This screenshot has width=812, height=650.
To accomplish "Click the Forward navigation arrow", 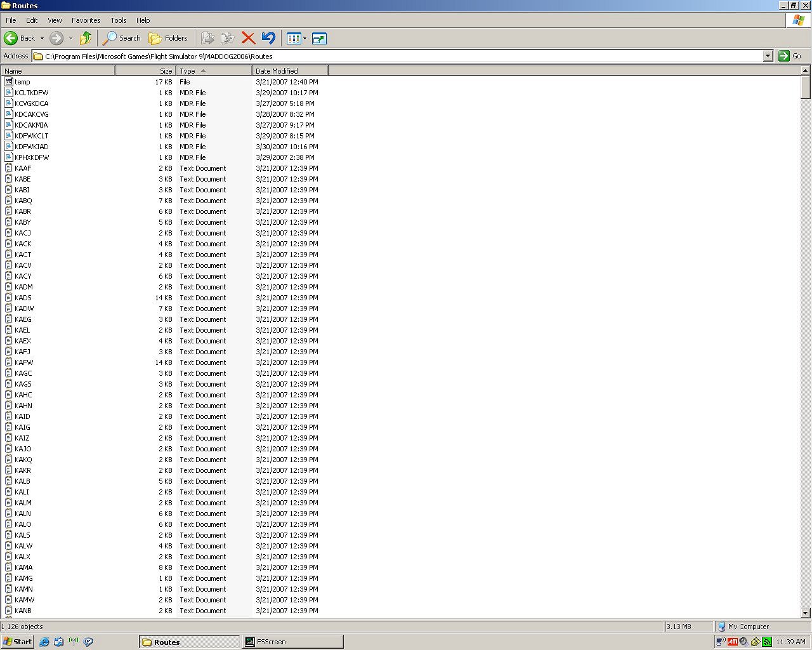I will pyautogui.click(x=56, y=38).
